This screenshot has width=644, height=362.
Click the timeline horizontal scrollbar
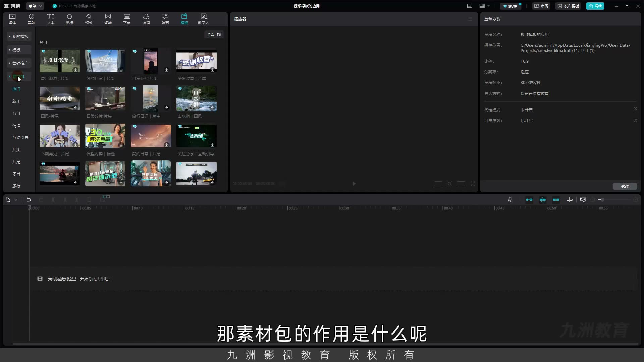tap(325, 344)
